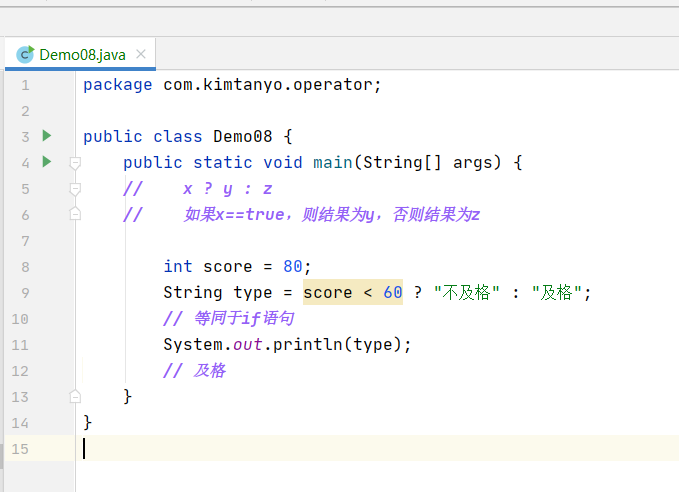Click the 'main' method name
This screenshot has width=679, height=492.
point(333,163)
